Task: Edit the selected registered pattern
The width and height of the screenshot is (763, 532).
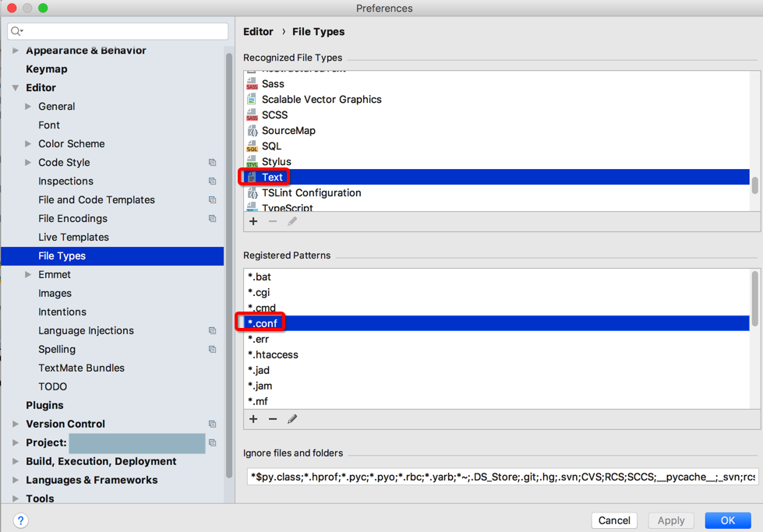Action: click(x=292, y=419)
